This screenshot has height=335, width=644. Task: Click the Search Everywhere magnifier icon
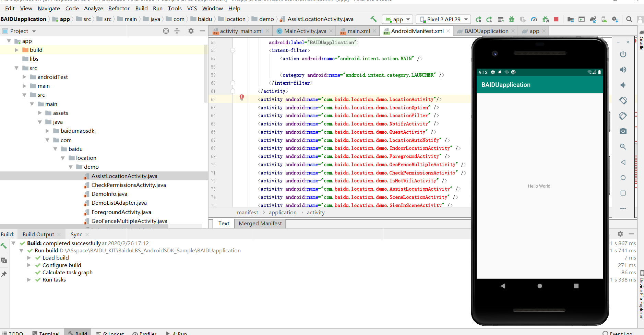pos(629,19)
